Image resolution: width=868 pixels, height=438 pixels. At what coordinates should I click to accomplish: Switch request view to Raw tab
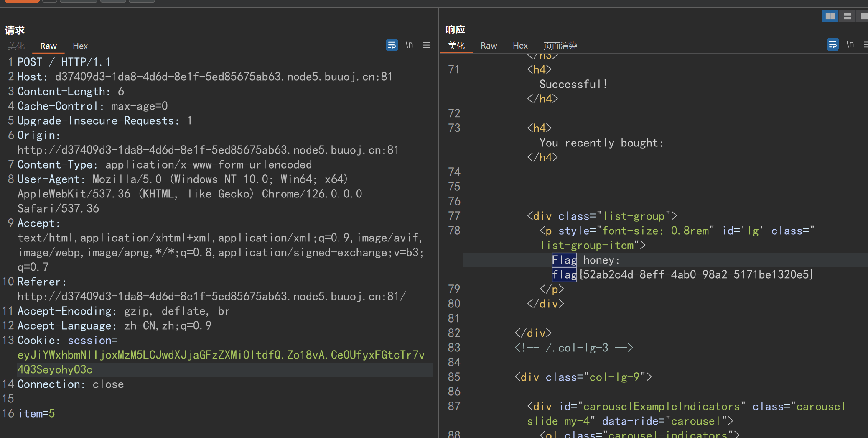[x=48, y=46]
